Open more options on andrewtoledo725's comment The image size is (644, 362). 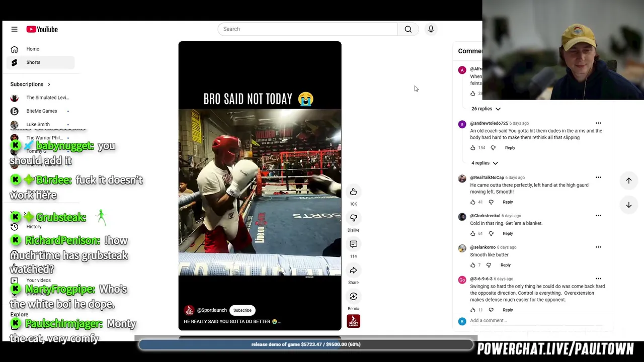tap(598, 123)
